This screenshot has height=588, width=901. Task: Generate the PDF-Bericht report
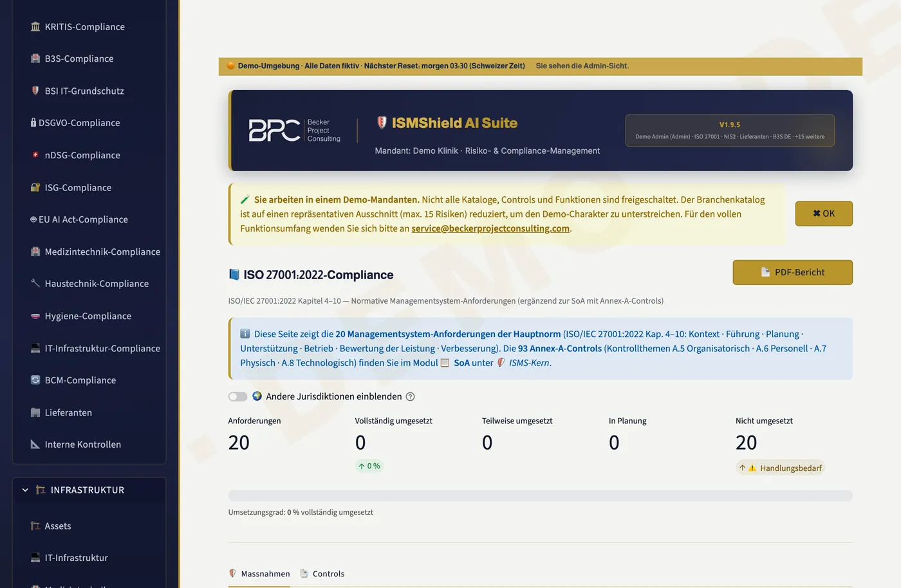pos(793,272)
